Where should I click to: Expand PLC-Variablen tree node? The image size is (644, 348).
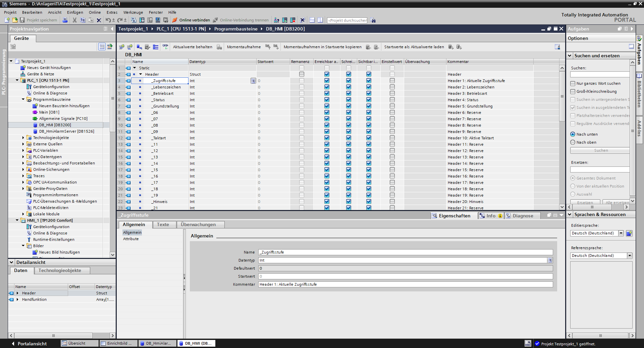tap(23, 150)
